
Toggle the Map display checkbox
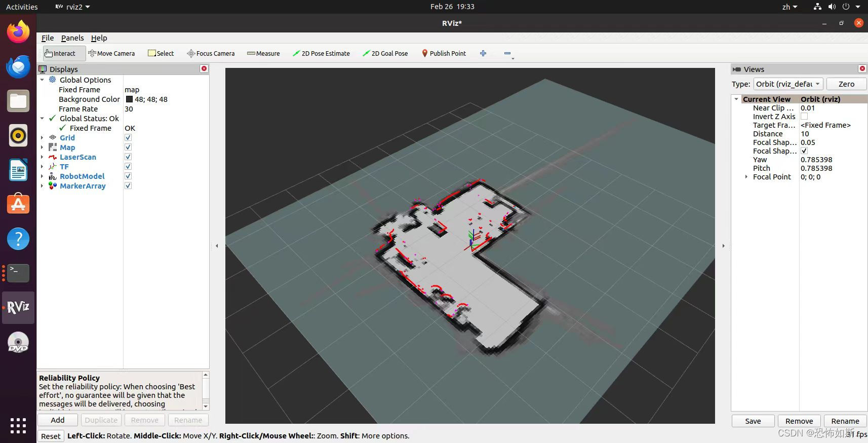coord(128,147)
